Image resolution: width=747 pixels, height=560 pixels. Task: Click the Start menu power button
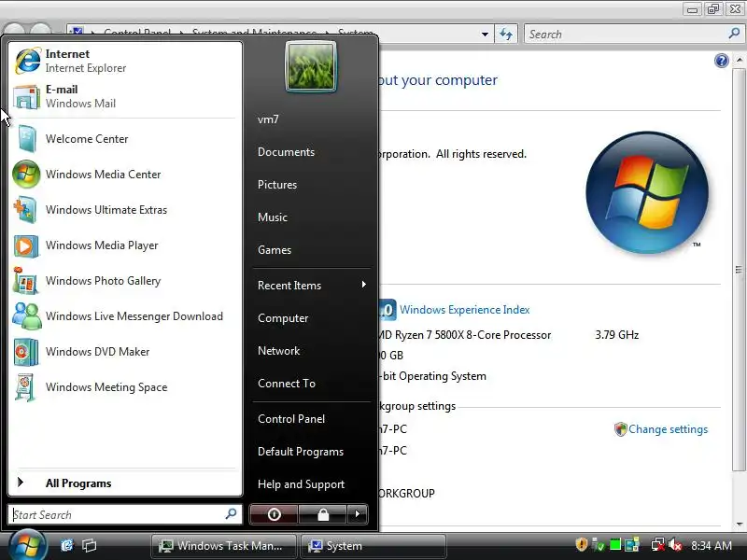coord(274,514)
